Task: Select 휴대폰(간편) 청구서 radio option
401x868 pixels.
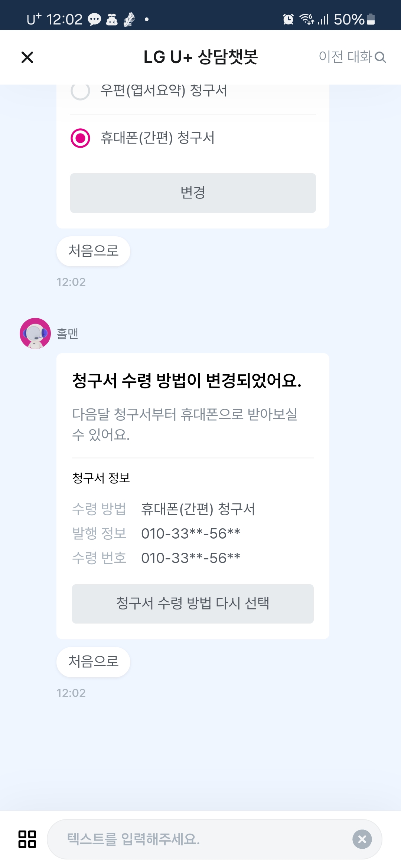Action: (x=81, y=138)
